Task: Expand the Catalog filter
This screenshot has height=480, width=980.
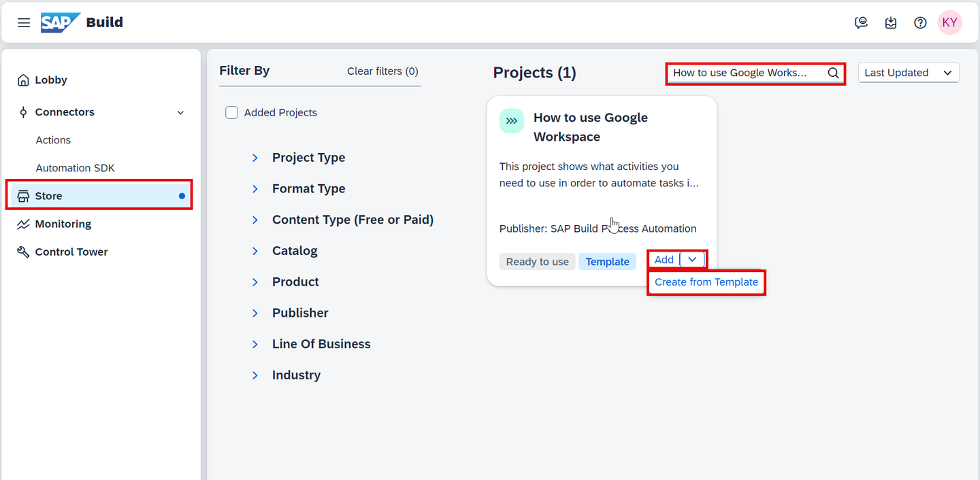Action: click(x=255, y=251)
